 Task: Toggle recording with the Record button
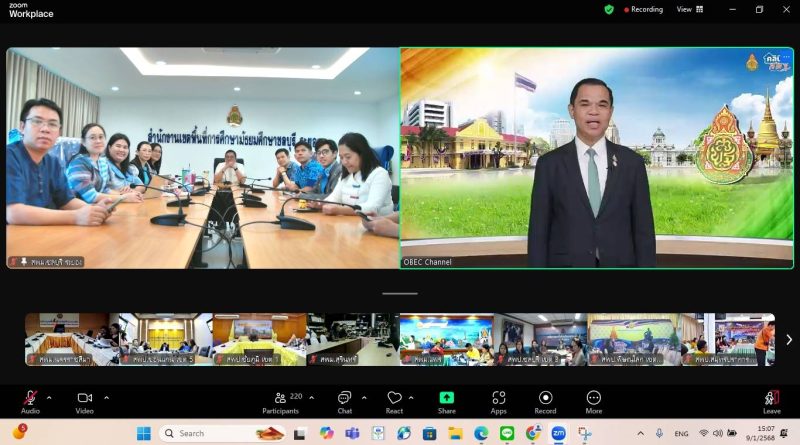tap(545, 398)
